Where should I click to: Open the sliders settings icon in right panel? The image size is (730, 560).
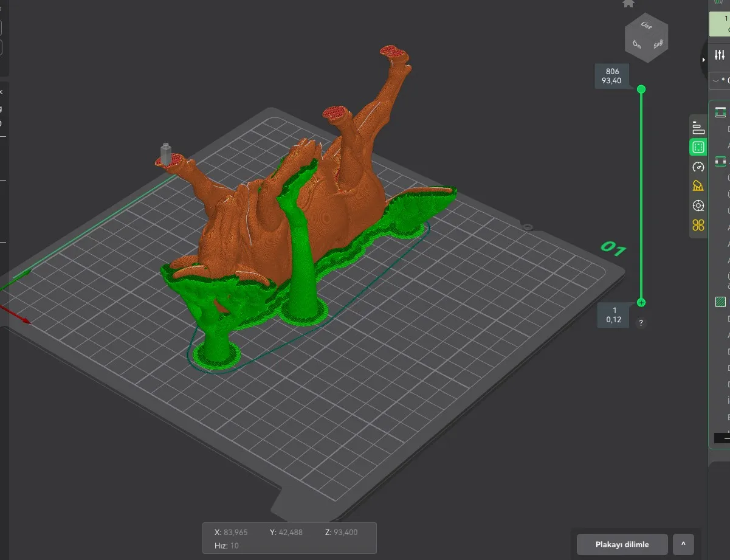[720, 55]
